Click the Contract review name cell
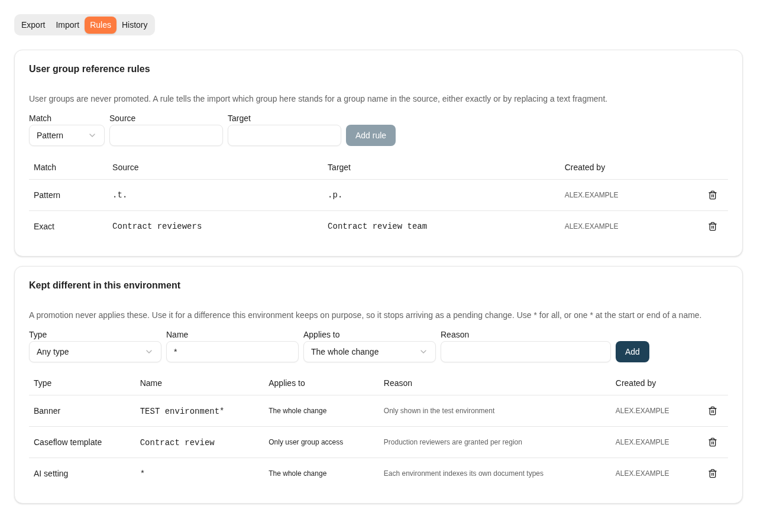 coord(177,443)
